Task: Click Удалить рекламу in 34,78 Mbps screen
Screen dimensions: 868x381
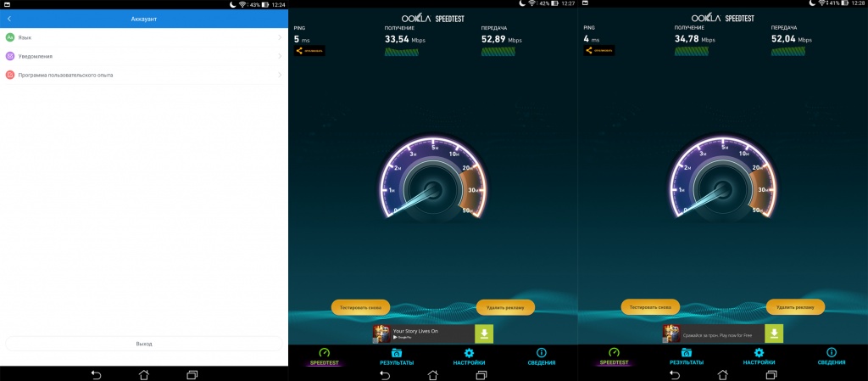Action: click(x=795, y=307)
